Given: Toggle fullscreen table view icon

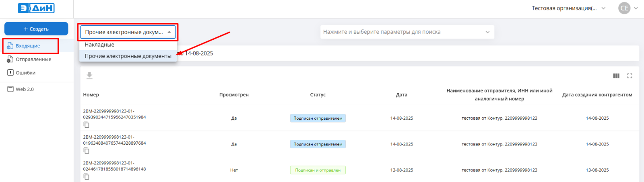Looking at the screenshot, I should pos(630,76).
